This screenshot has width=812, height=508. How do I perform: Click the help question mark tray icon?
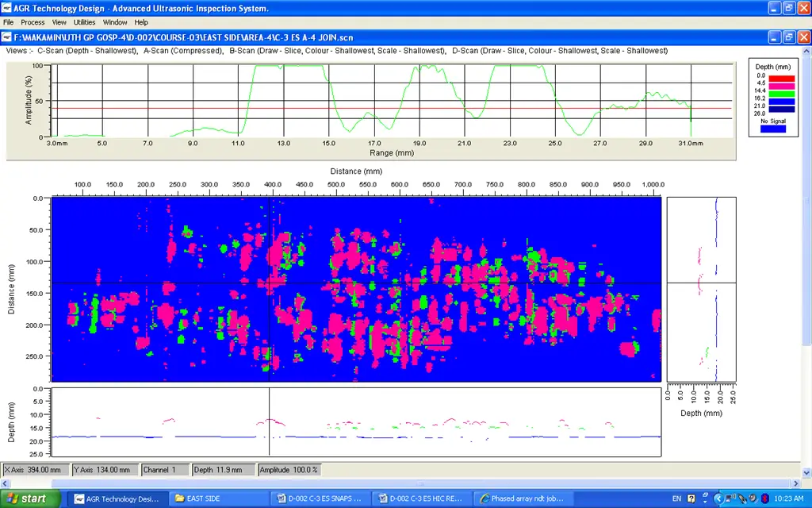tap(691, 498)
